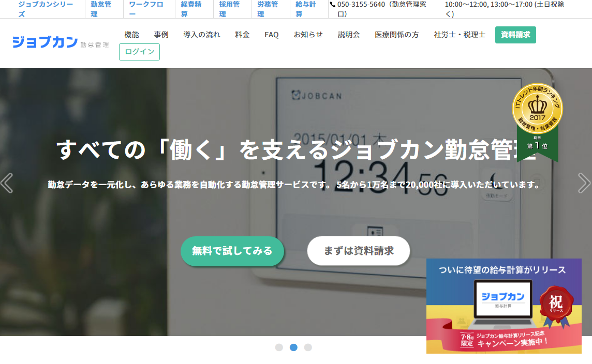The height and width of the screenshot is (364, 592).
Task: Open the 労務管理 top bar link
Action: click(268, 9)
